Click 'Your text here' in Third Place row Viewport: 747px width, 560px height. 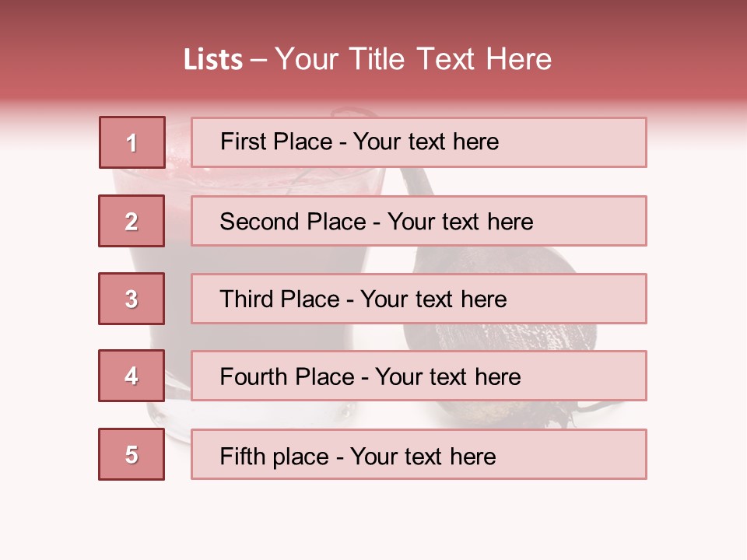tap(433, 299)
